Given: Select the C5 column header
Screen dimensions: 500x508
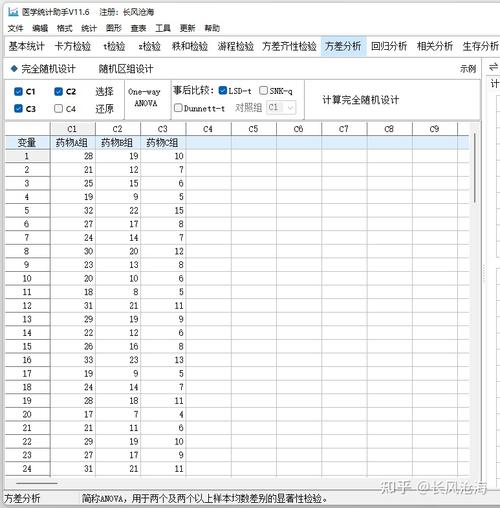Looking at the screenshot, I should coord(254,129).
